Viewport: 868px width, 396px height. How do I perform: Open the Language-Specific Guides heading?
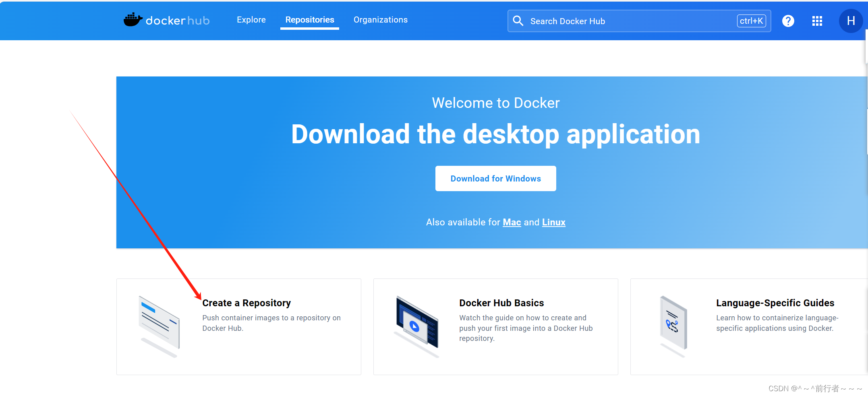click(775, 303)
